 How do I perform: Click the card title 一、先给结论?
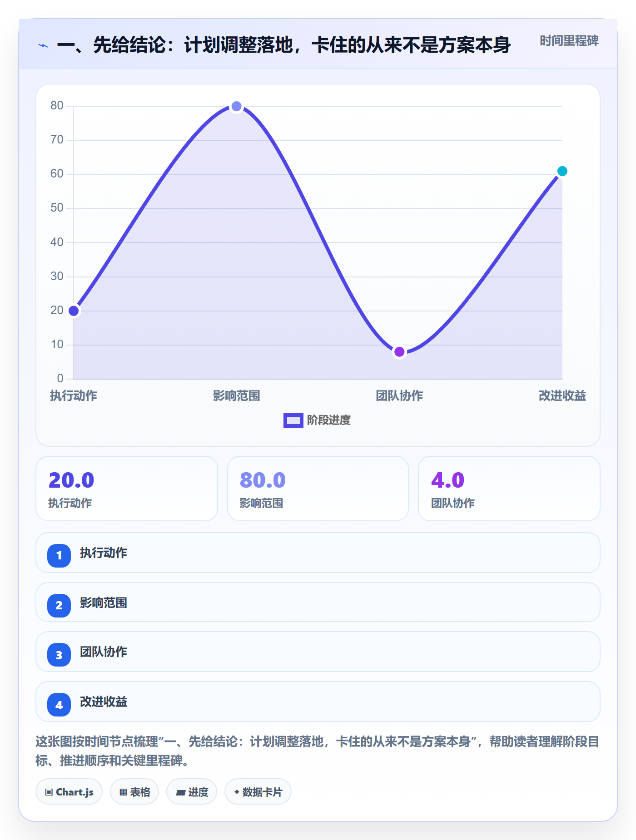(284, 45)
